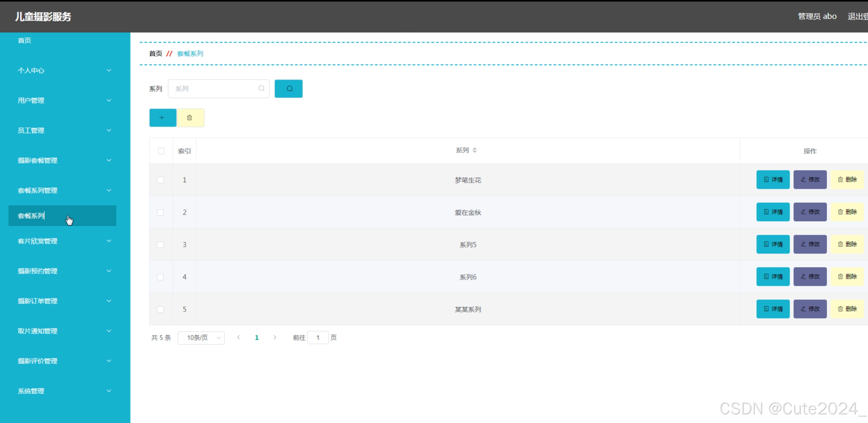868x423 pixels.
Task: Check the checkbox for row 1
Action: [x=160, y=180]
